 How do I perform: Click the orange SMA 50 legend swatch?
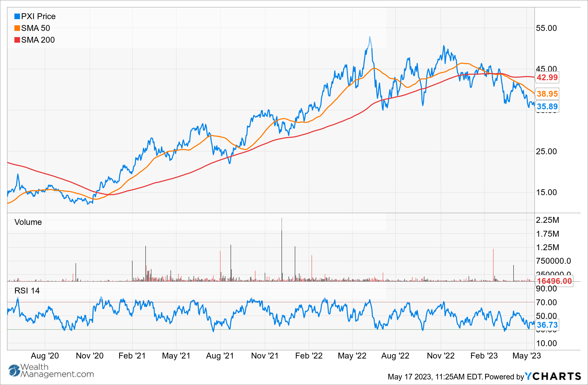(17, 28)
